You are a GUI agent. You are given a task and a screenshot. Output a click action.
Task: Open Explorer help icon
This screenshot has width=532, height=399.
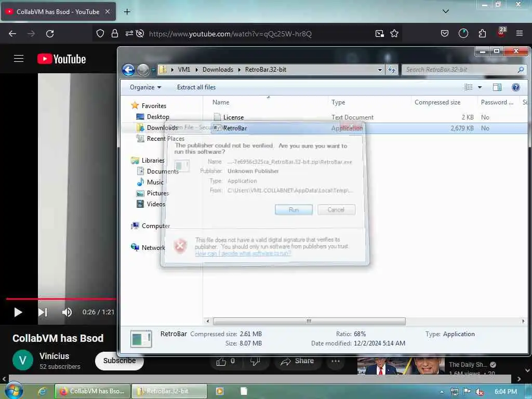[516, 87]
